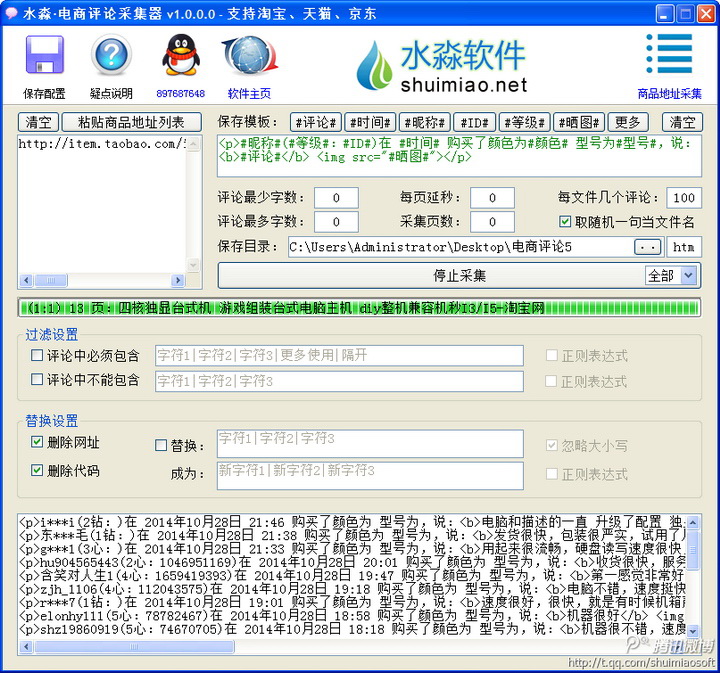Toggle 忽略大小写 checkbox
The width and height of the screenshot is (720, 673).
[x=551, y=445]
